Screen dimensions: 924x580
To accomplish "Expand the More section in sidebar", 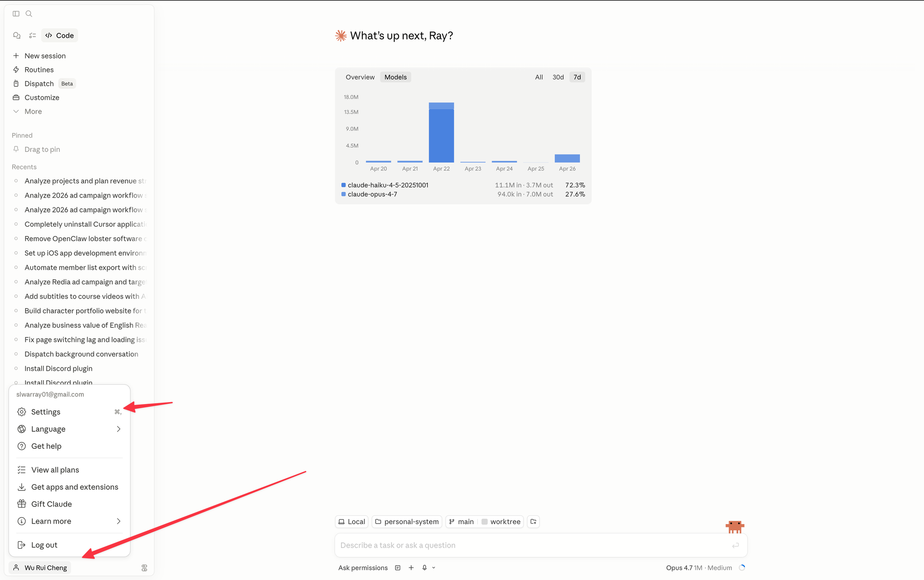I will pyautogui.click(x=33, y=111).
